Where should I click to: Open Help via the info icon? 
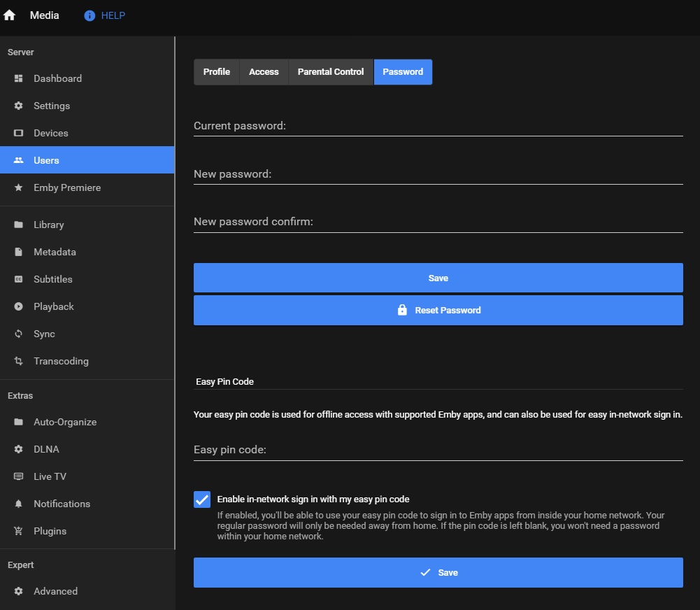tap(90, 15)
